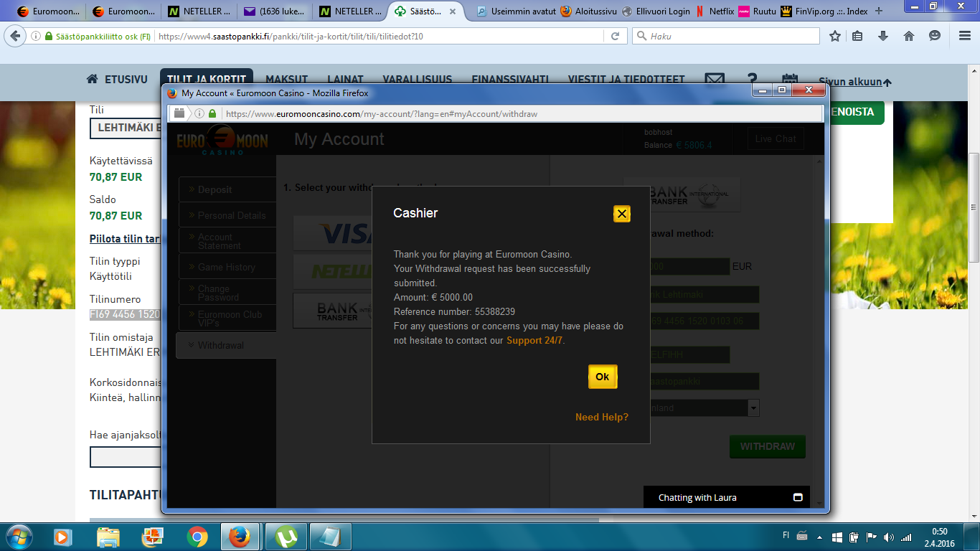Viewport: 980px width, 551px height.
Task: Open the Support 24/7 link in Cashier
Action: [x=534, y=340]
